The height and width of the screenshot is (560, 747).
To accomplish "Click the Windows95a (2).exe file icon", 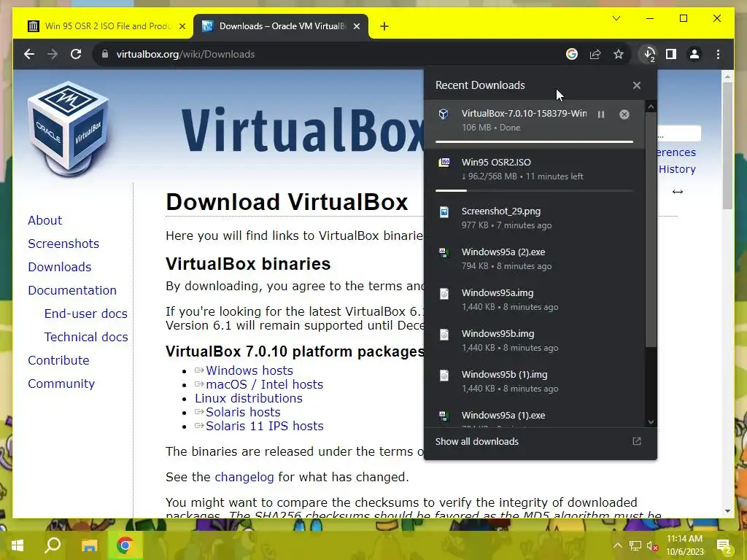I will point(444,252).
